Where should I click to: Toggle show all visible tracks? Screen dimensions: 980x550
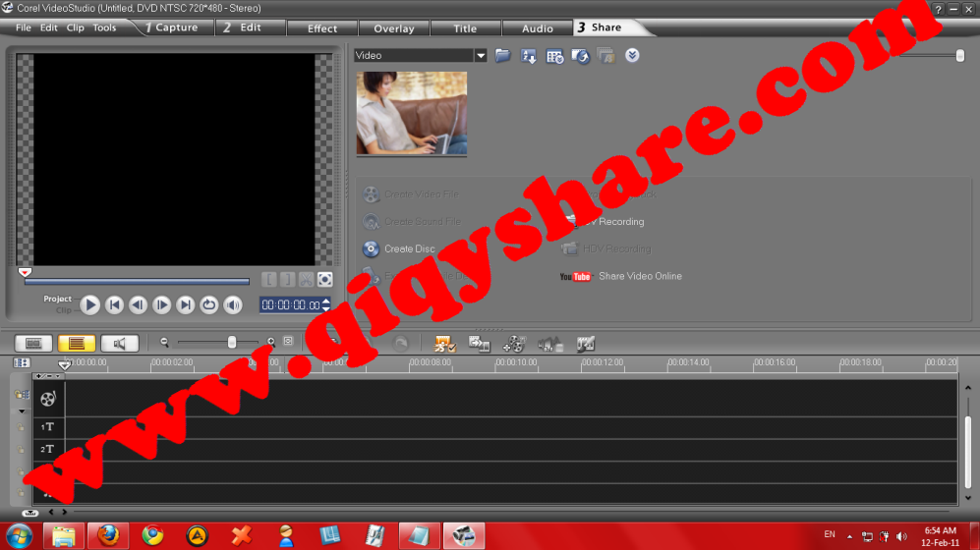[x=22, y=363]
